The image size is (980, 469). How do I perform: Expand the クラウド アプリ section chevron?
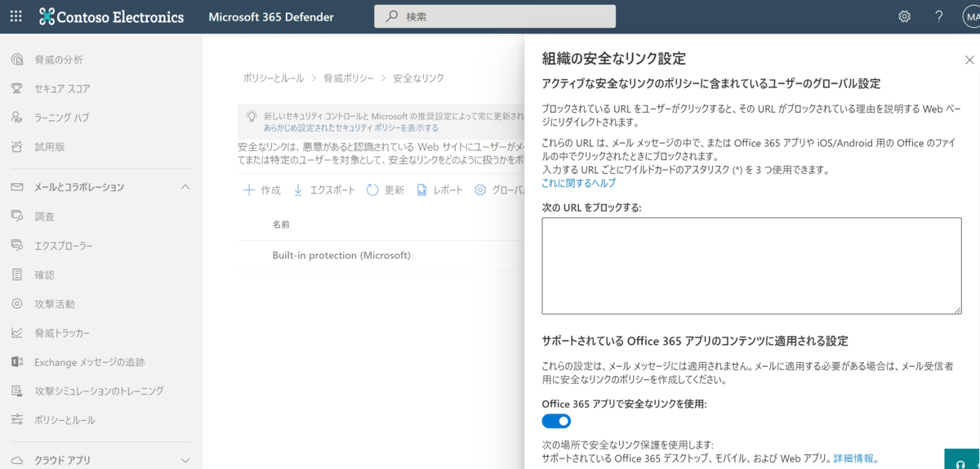click(x=185, y=460)
